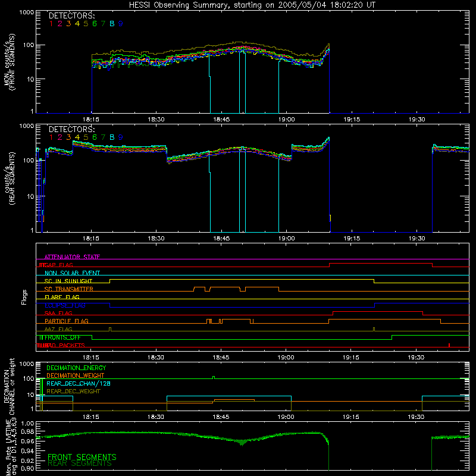Select magenta detector 2 in rear segments legend
This screenshot has width=476, height=476.
pyautogui.click(x=60, y=137)
